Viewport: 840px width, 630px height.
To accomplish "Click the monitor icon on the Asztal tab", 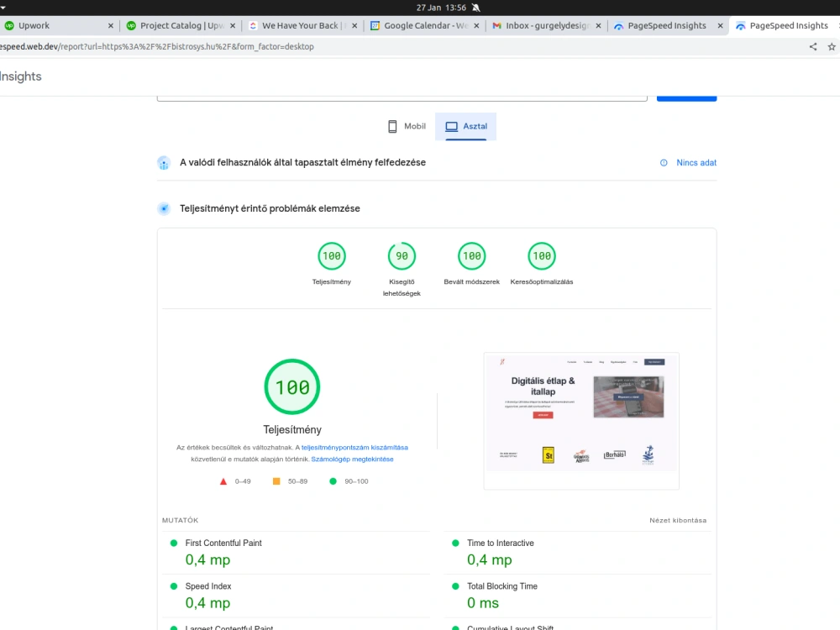I will pos(451,126).
